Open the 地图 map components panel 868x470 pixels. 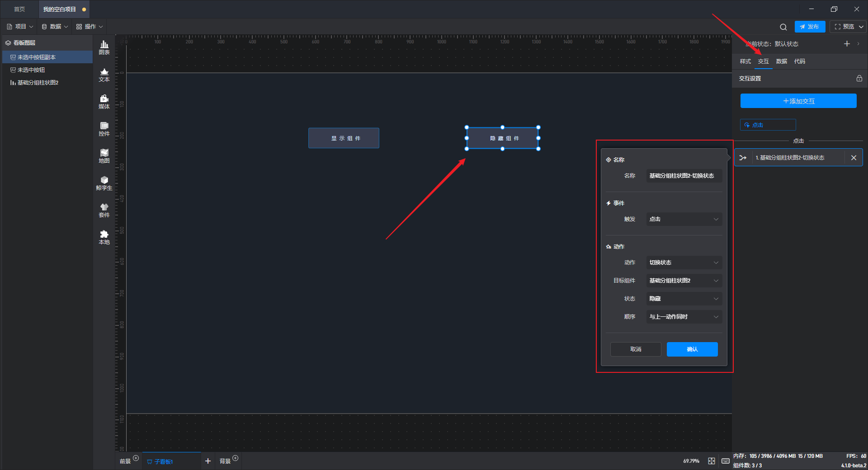click(104, 156)
